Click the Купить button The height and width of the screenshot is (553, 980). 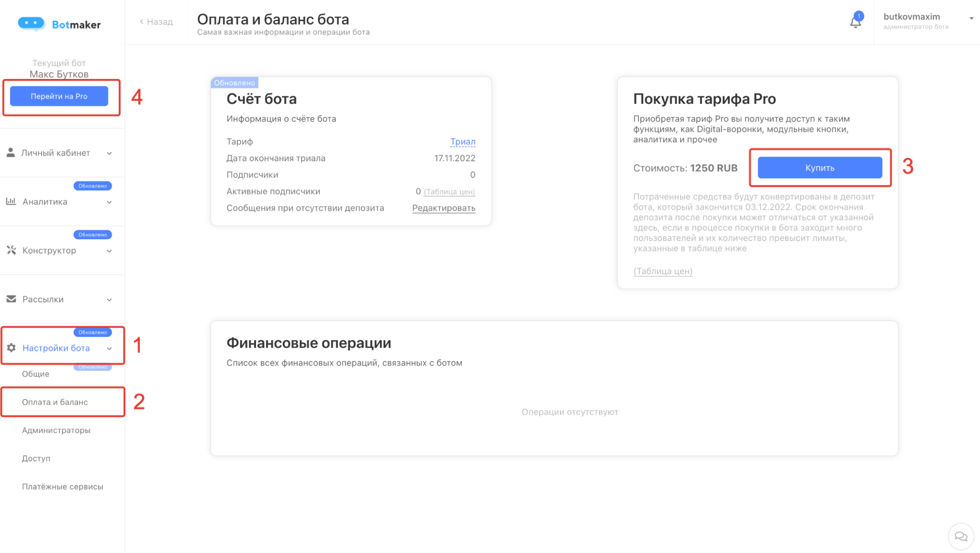820,168
